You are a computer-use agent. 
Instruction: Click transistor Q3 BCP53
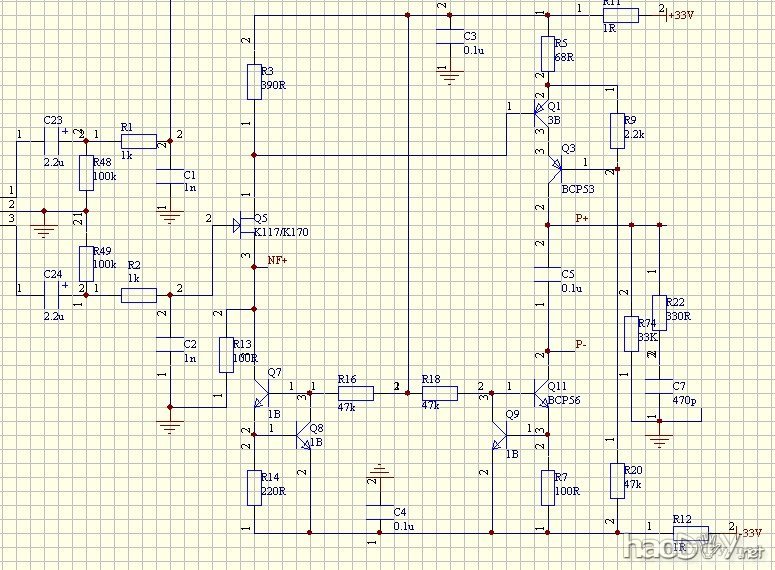coord(553,170)
